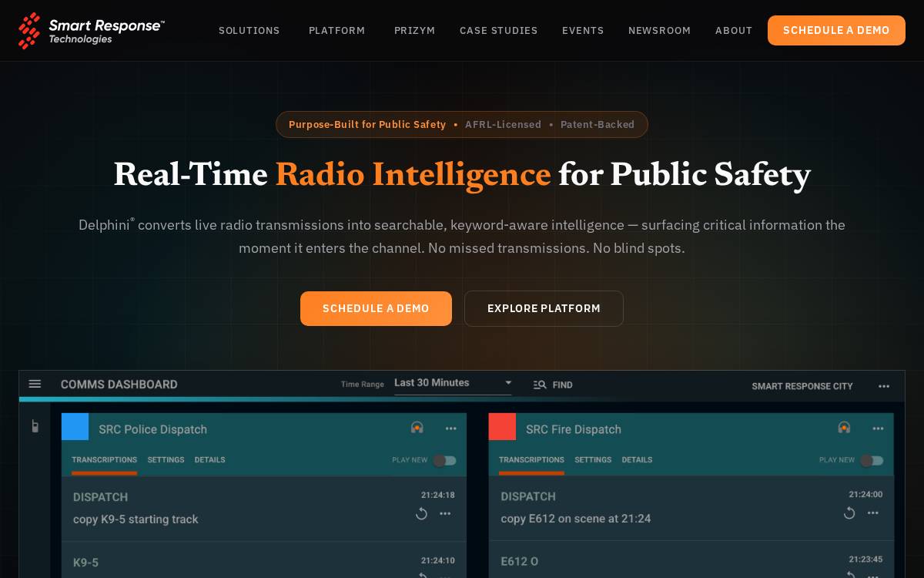924x578 pixels.
Task: Click the radio icon in dashboard sidebar
Action: 35,426
